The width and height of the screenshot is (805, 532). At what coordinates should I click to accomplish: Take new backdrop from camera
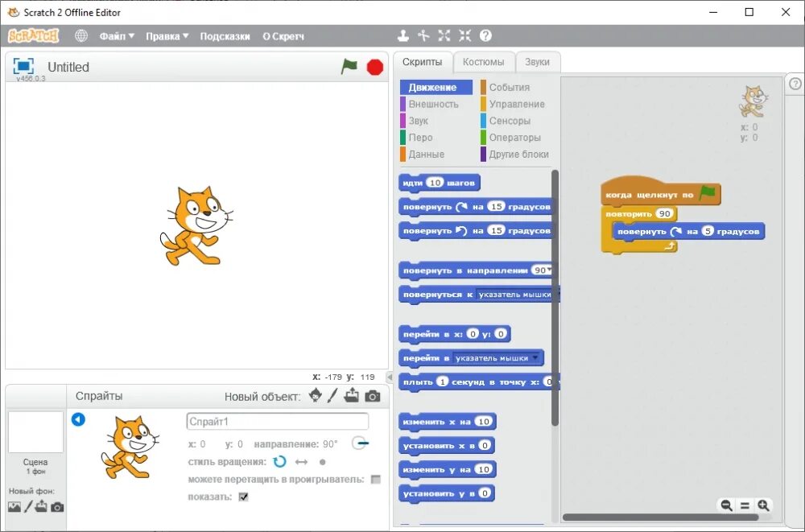tap(57, 507)
